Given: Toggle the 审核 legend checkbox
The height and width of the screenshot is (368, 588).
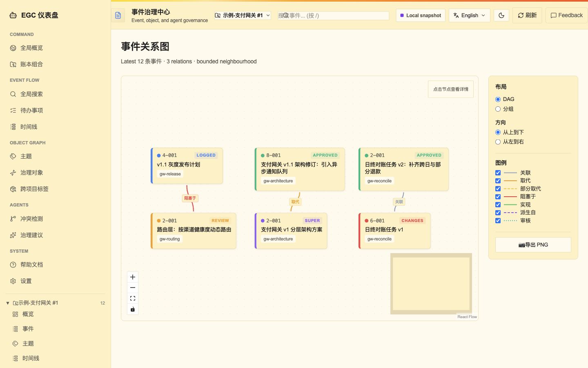Looking at the screenshot, I should pyautogui.click(x=498, y=221).
